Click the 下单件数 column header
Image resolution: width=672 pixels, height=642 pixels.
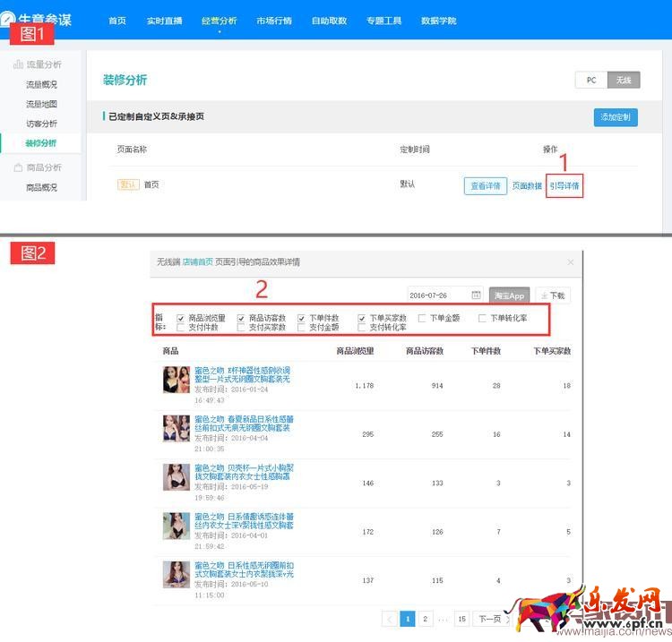coord(486,351)
